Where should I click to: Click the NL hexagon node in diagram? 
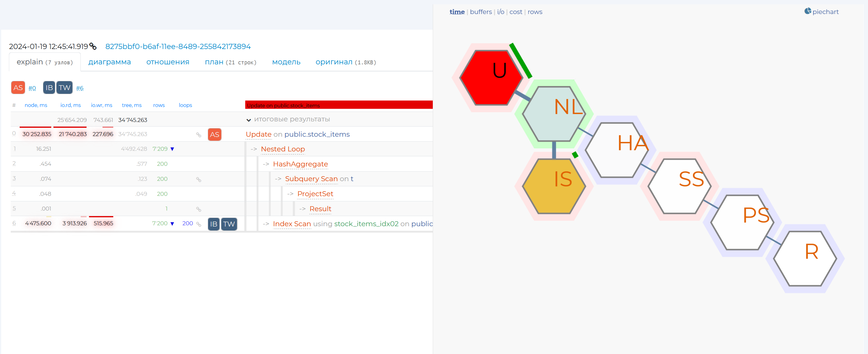point(554,114)
